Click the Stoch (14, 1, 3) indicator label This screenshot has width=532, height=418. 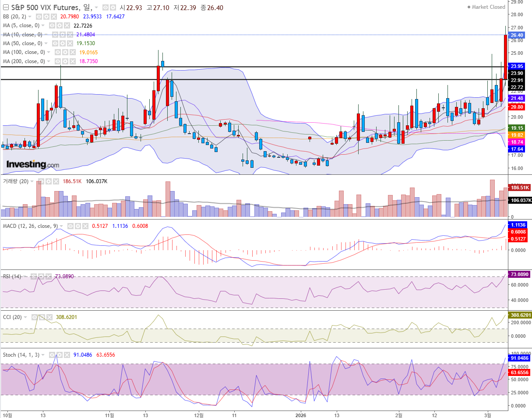coord(21,355)
